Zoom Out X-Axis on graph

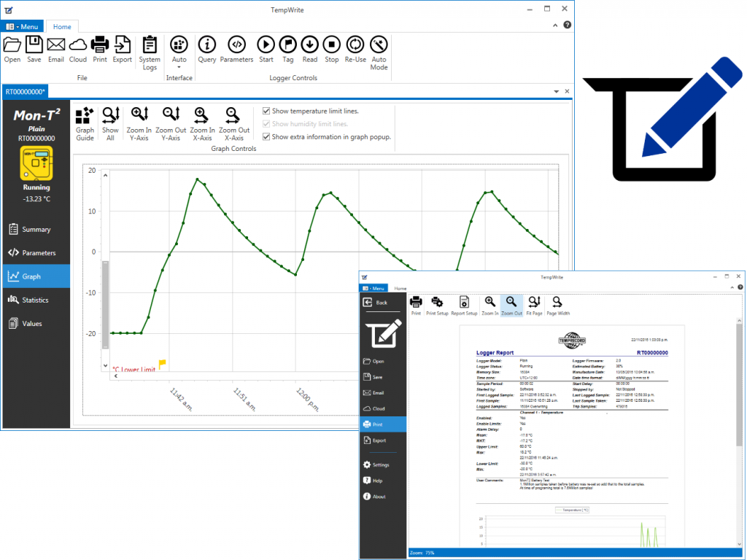pyautogui.click(x=234, y=124)
